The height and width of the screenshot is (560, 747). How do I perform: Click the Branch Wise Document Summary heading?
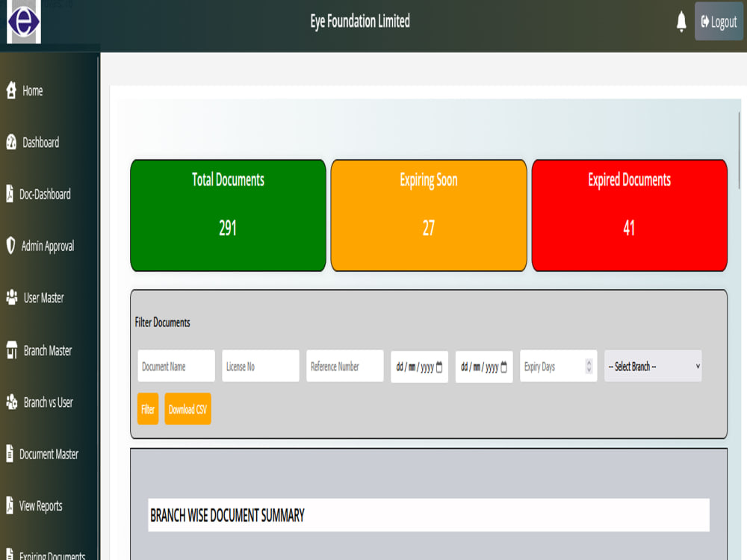227,515
